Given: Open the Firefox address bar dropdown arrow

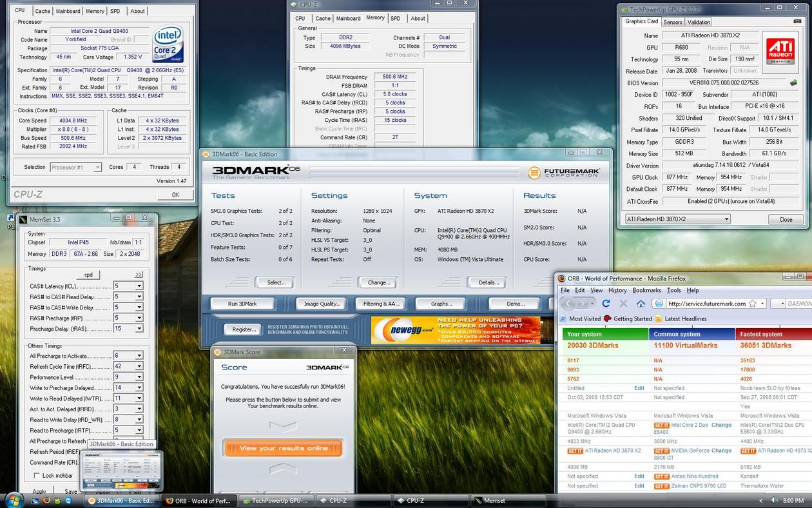Looking at the screenshot, I should click(762, 304).
